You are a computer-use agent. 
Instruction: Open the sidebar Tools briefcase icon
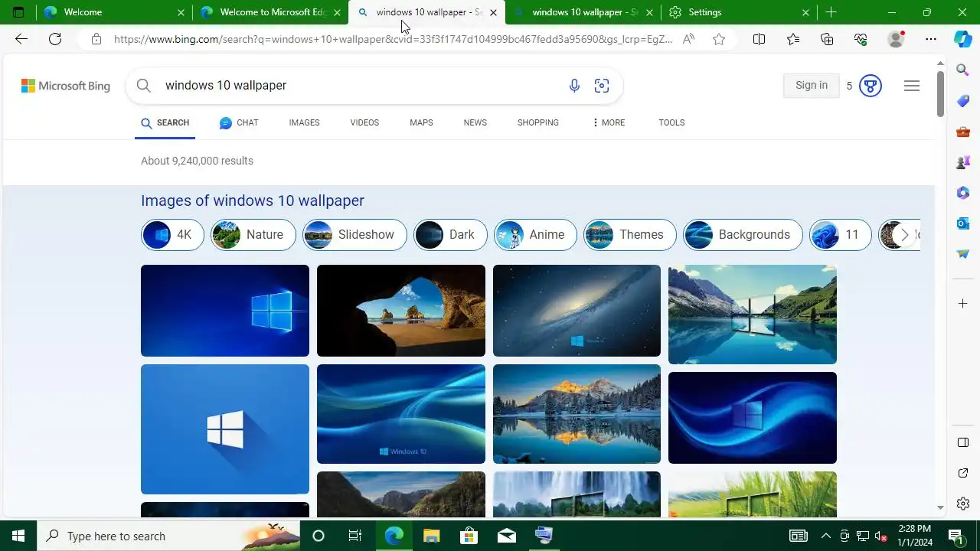[963, 132]
